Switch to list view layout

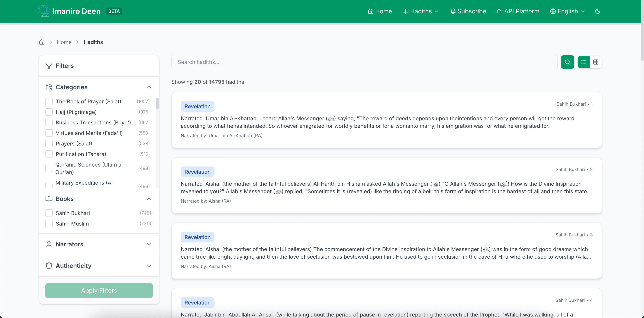pos(584,62)
